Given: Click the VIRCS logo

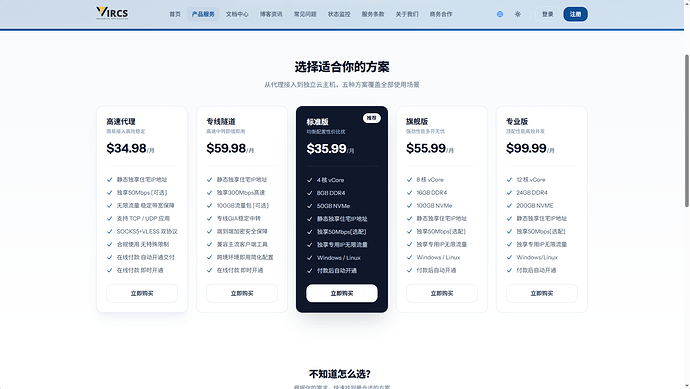Looking at the screenshot, I should 112,13.
